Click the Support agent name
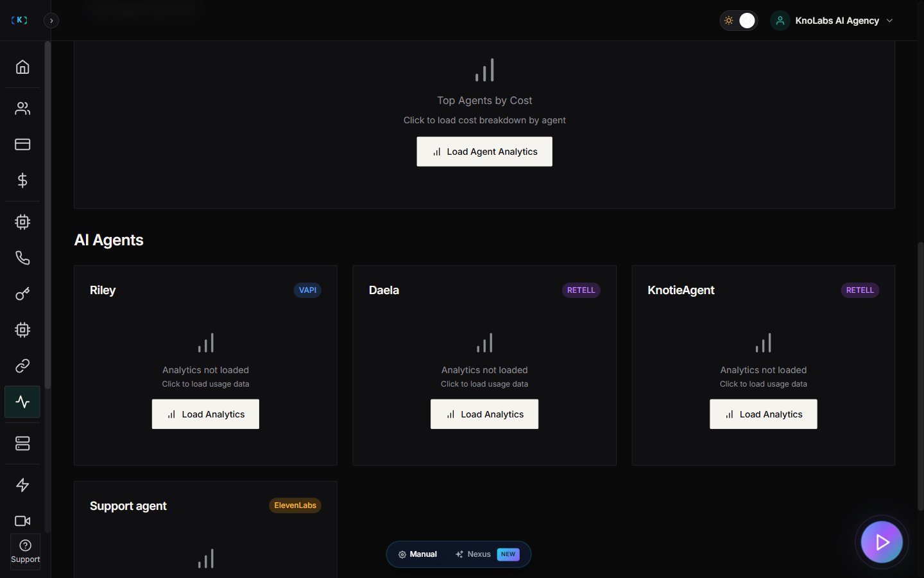The image size is (924, 578). click(x=128, y=506)
